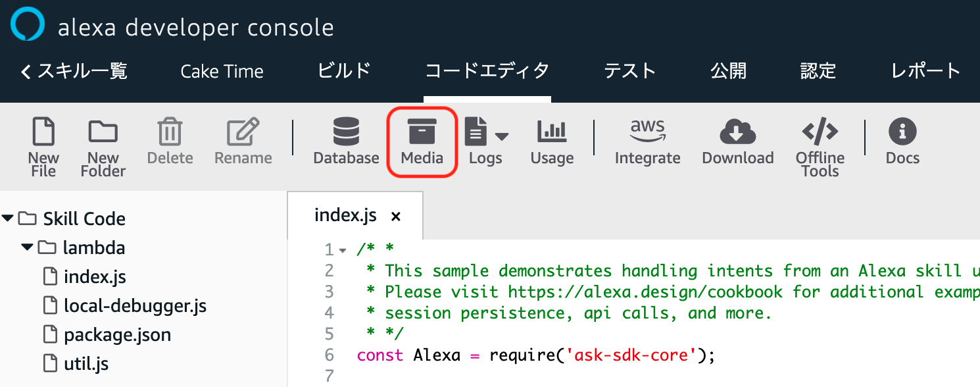The height and width of the screenshot is (387, 980).
Task: Click the Alexa logo ring icon
Action: point(28,25)
